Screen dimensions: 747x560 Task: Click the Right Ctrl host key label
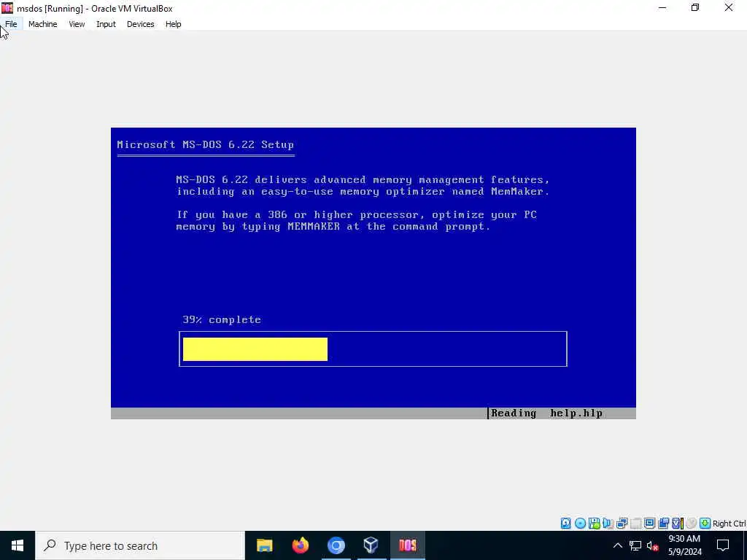pos(729,524)
